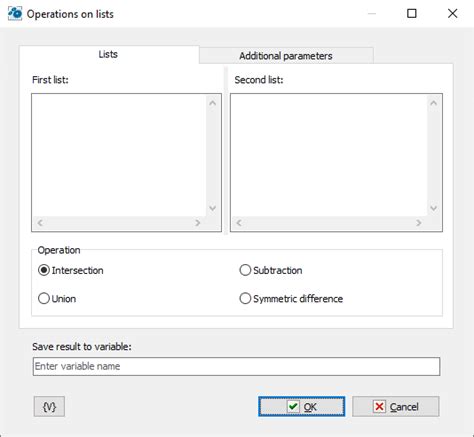Choose Symmetric difference operation
474x437 pixels.
tap(291, 299)
